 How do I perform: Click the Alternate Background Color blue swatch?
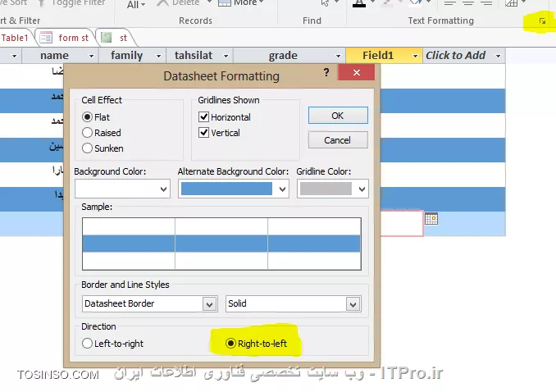click(226, 189)
